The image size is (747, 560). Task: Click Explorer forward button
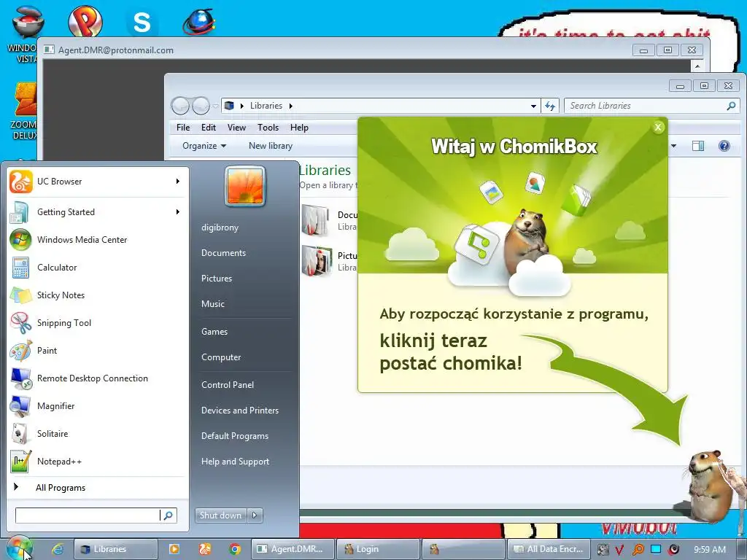tap(201, 106)
